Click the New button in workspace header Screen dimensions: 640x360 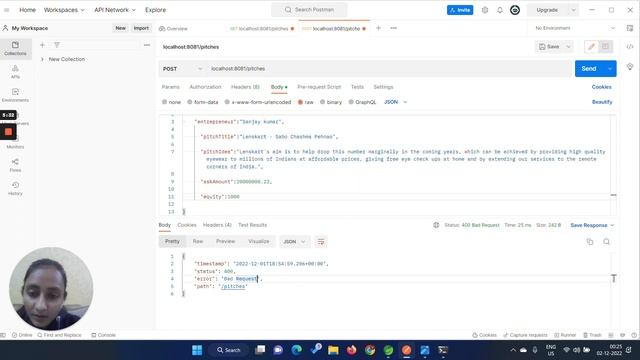coord(120,28)
